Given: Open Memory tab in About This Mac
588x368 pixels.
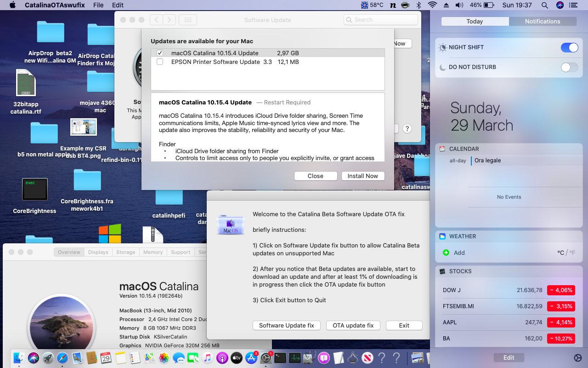Looking at the screenshot, I should [x=153, y=252].
